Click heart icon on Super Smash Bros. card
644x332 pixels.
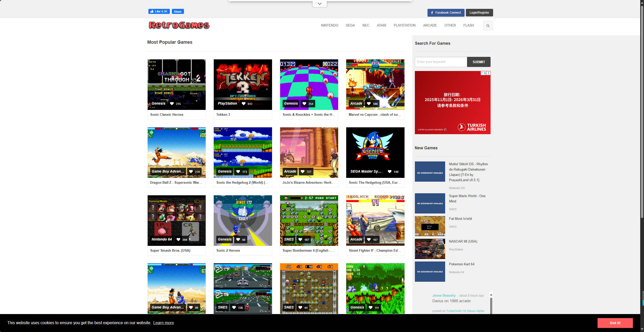178,240
